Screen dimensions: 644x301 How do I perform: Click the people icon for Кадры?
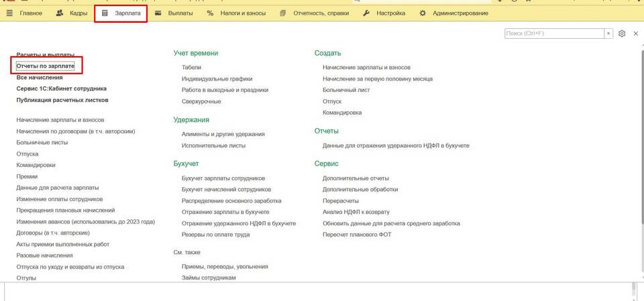(60, 13)
